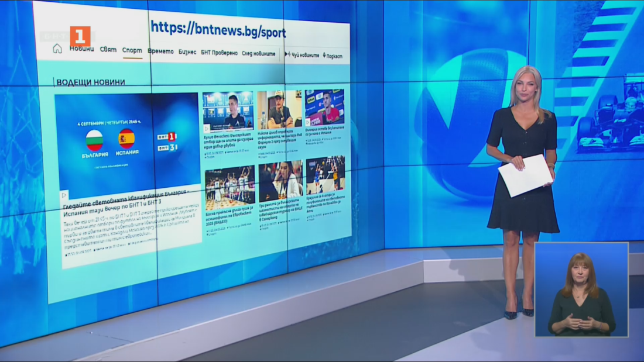The image size is (644, 362).
Task: Open headline 'Три ремита за българските шахматисти'
Action: (x=280, y=209)
